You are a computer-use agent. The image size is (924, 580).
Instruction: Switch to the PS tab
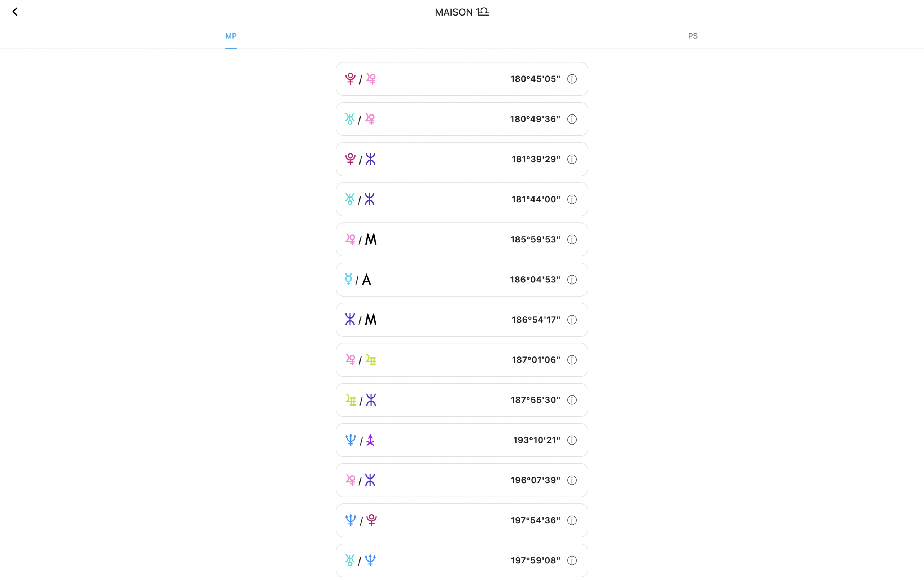(x=692, y=36)
